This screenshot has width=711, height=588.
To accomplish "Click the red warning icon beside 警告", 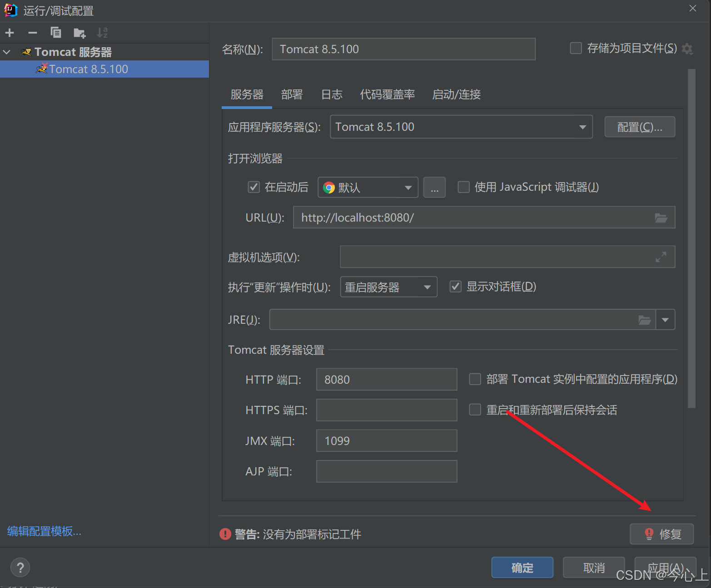I will point(225,534).
